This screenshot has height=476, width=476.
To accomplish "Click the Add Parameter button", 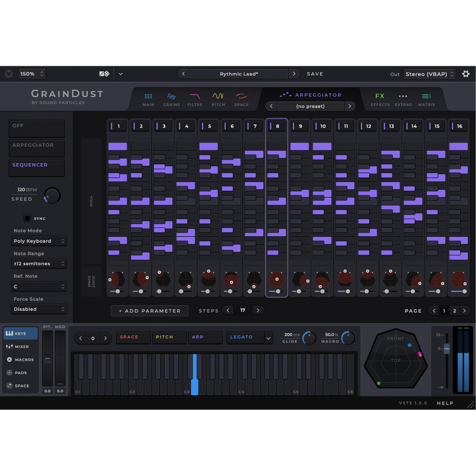I will click(x=150, y=311).
